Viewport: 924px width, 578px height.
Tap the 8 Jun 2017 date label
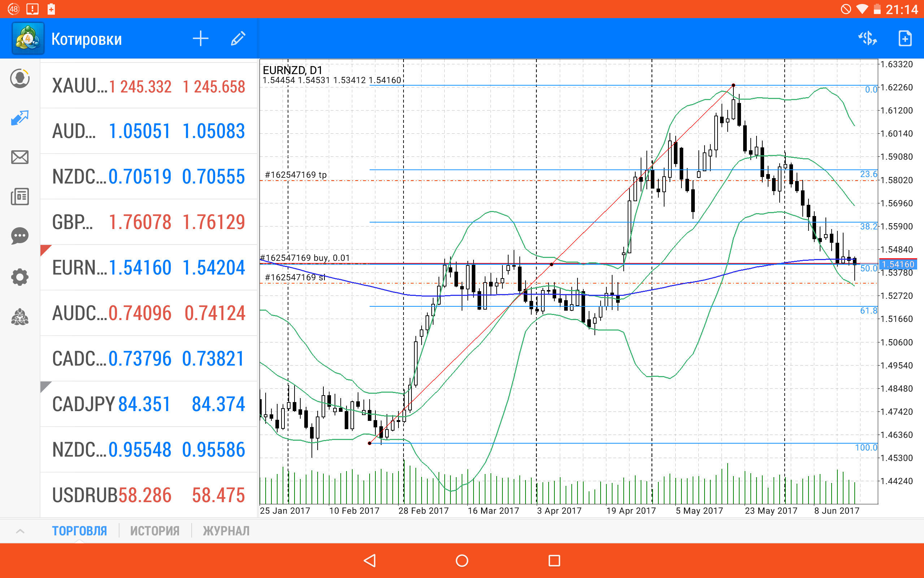tap(837, 511)
